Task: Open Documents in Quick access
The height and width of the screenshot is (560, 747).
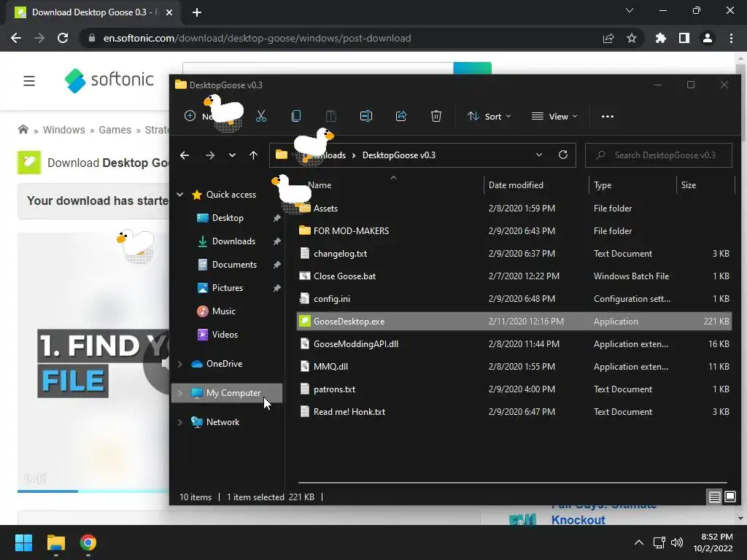Action: point(234,264)
